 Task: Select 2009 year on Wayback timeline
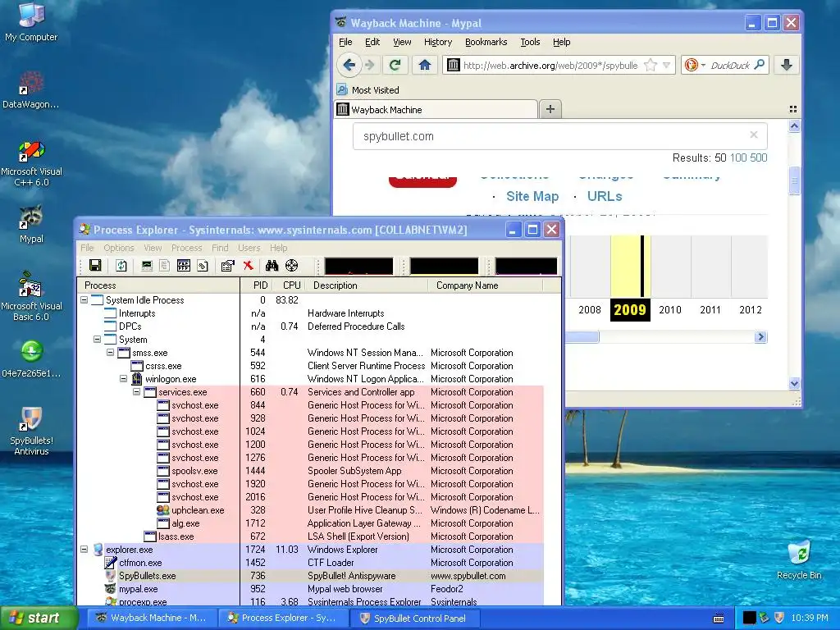pos(630,310)
